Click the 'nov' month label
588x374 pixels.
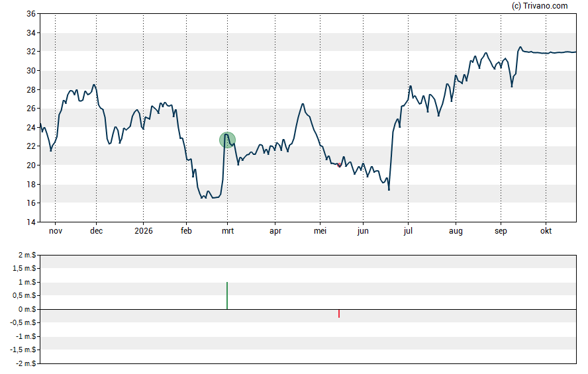[56, 231]
